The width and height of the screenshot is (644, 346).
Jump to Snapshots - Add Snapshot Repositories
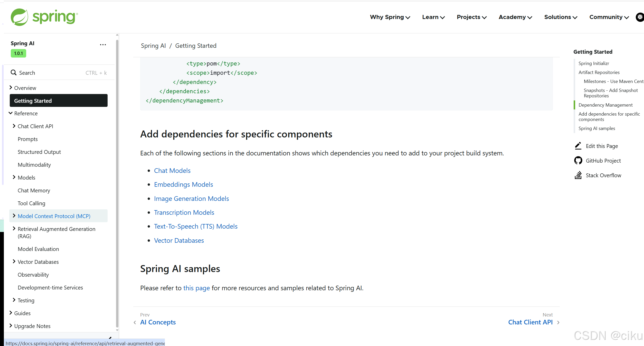(x=611, y=93)
